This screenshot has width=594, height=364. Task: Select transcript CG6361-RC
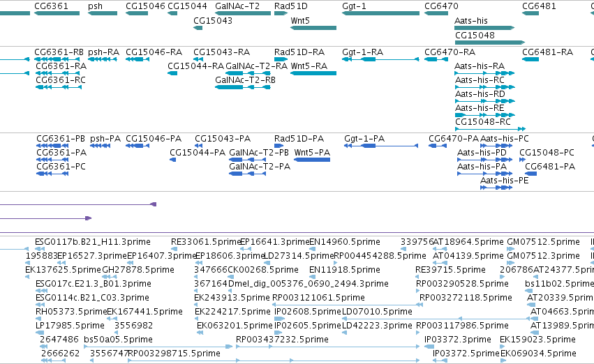(61, 79)
